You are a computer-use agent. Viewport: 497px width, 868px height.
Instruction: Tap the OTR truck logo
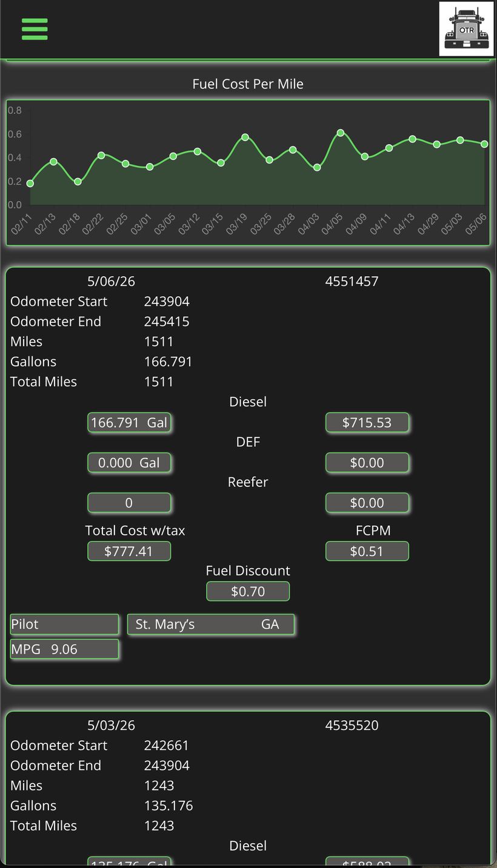pyautogui.click(x=467, y=29)
